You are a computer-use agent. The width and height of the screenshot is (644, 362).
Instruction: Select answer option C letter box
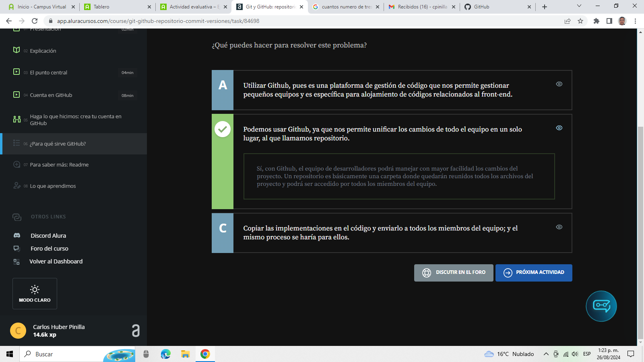(223, 233)
